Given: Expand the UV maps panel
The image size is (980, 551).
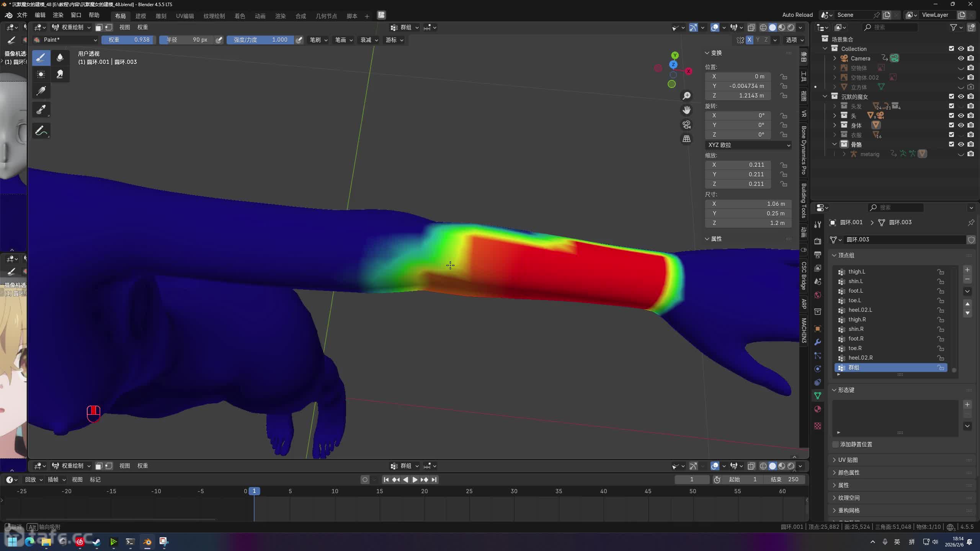Looking at the screenshot, I should point(848,460).
